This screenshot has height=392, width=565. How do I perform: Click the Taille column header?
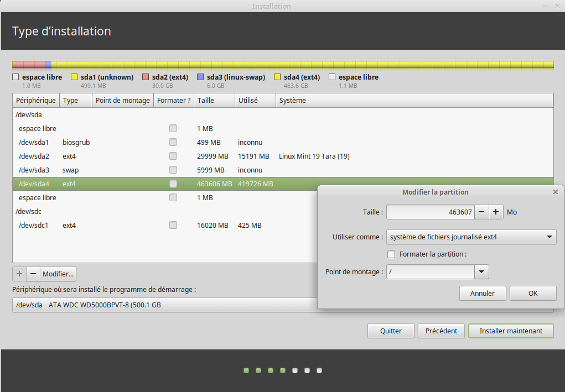[206, 101]
